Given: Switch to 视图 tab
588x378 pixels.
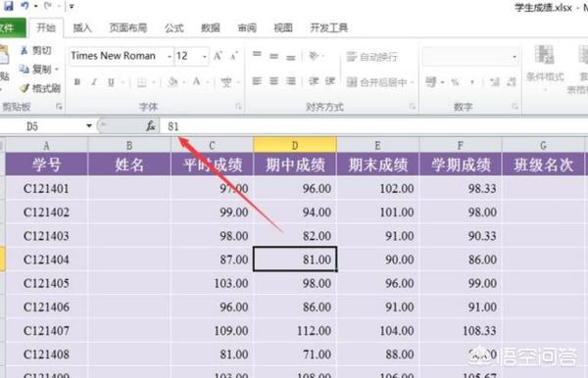Looking at the screenshot, I should tap(283, 27).
